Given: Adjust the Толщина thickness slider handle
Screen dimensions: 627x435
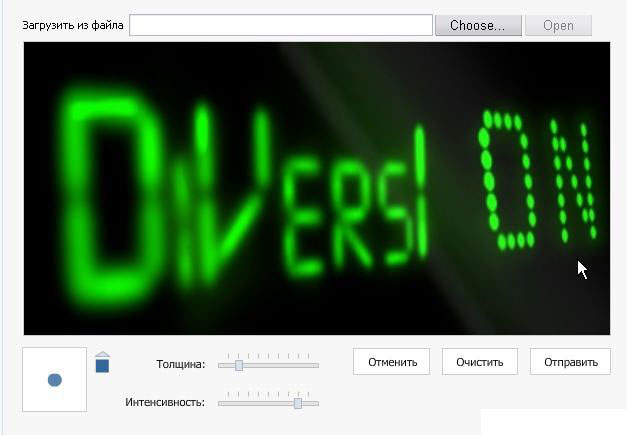Looking at the screenshot, I should click(x=239, y=365).
